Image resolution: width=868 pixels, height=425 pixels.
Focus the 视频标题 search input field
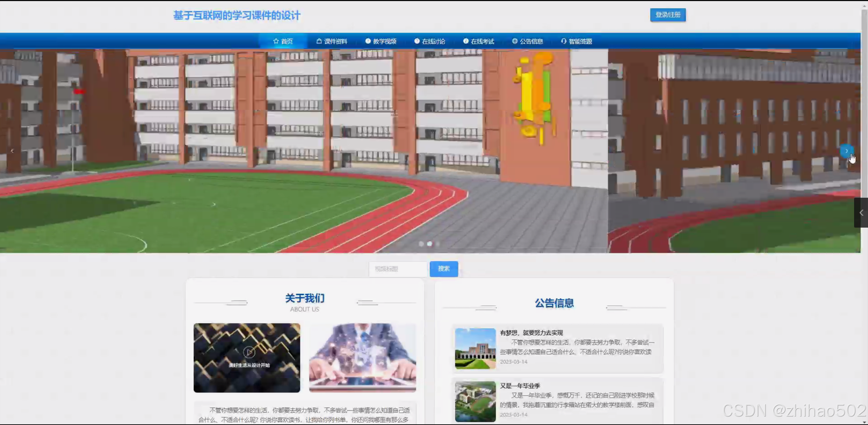point(398,269)
